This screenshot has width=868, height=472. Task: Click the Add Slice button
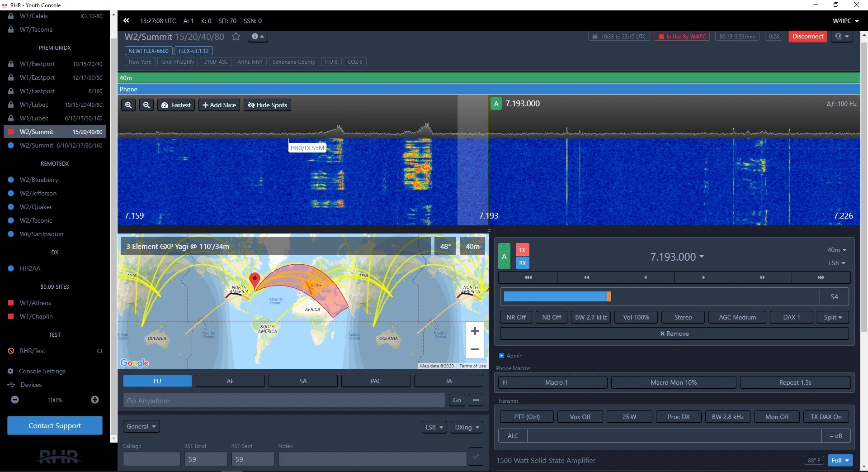[x=219, y=105]
